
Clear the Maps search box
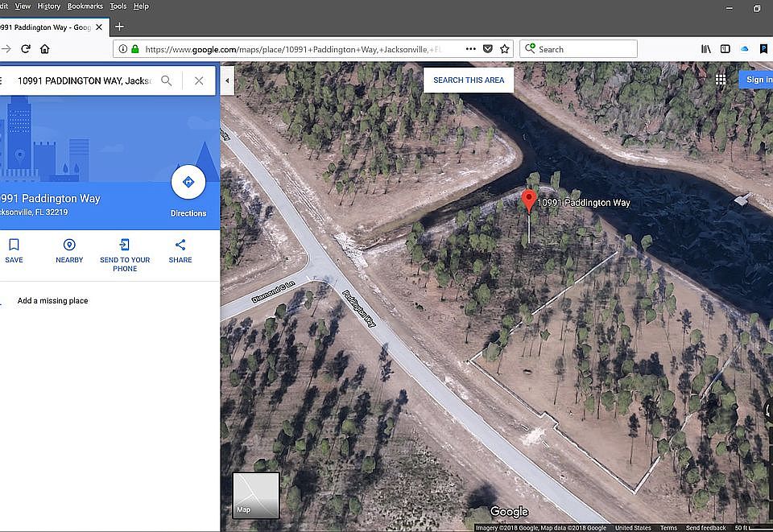click(x=199, y=80)
